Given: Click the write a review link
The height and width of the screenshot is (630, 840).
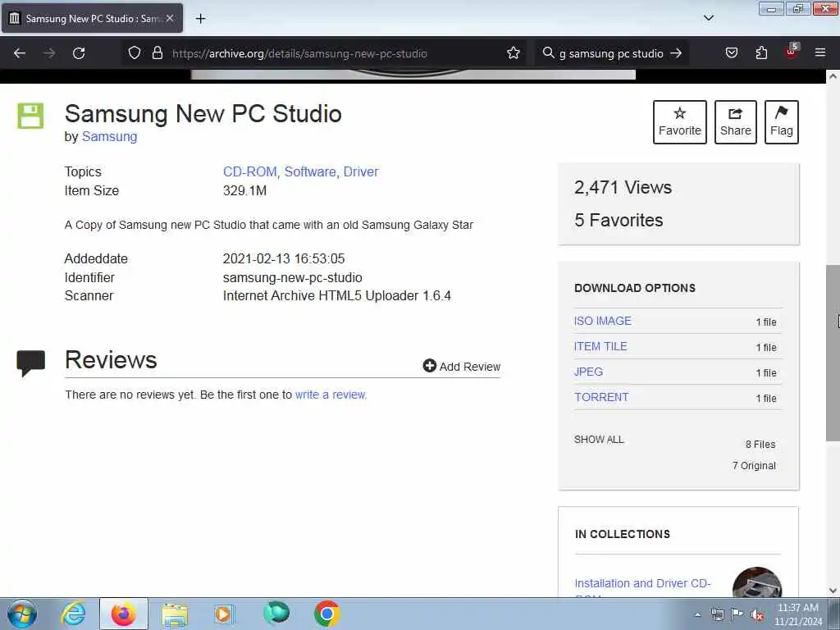Looking at the screenshot, I should tap(331, 395).
